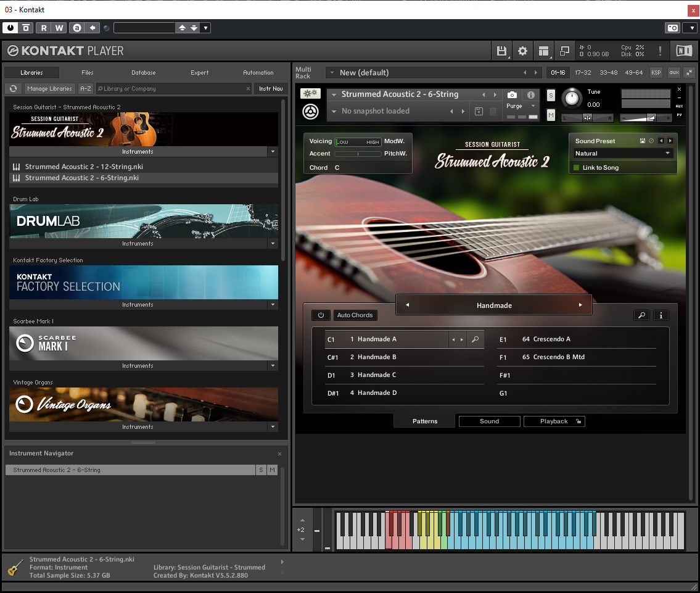Open Kontakt options gear icon
The width and height of the screenshot is (700, 593).
click(522, 51)
